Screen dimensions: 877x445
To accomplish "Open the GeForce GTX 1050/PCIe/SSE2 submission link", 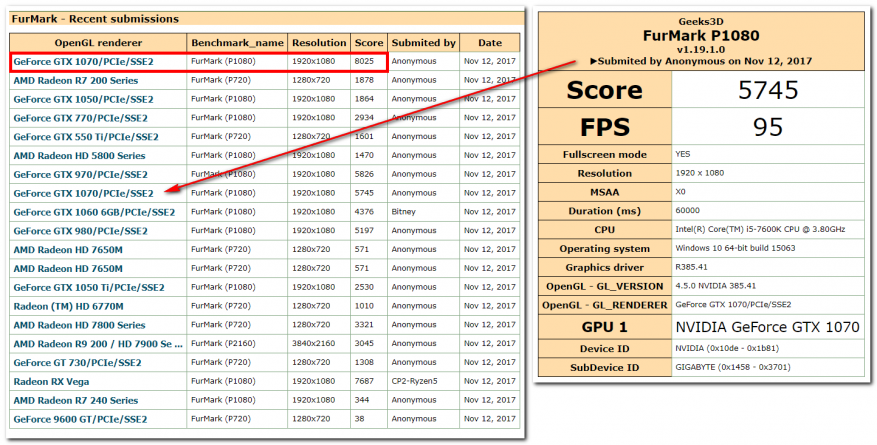I will [x=83, y=100].
